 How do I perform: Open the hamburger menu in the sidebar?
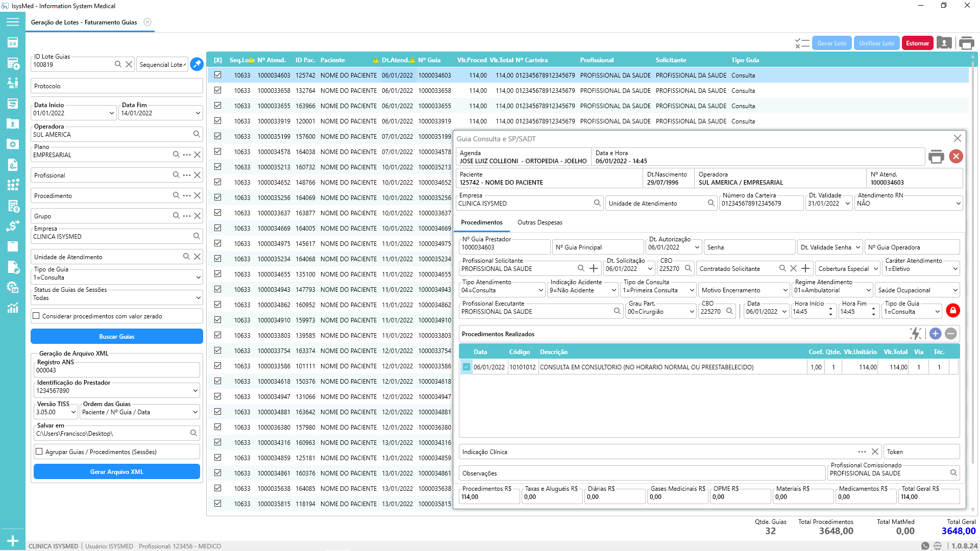(13, 22)
